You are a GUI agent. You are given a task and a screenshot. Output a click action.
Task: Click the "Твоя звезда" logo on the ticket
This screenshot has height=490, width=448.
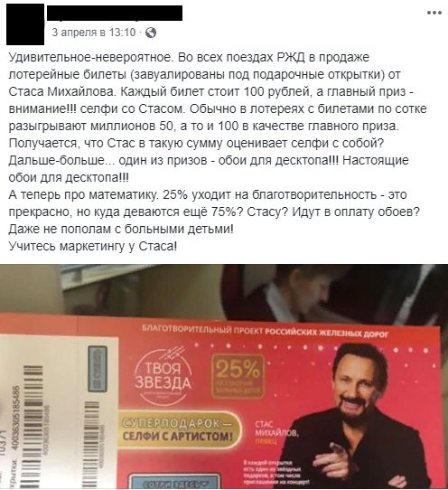(x=163, y=376)
